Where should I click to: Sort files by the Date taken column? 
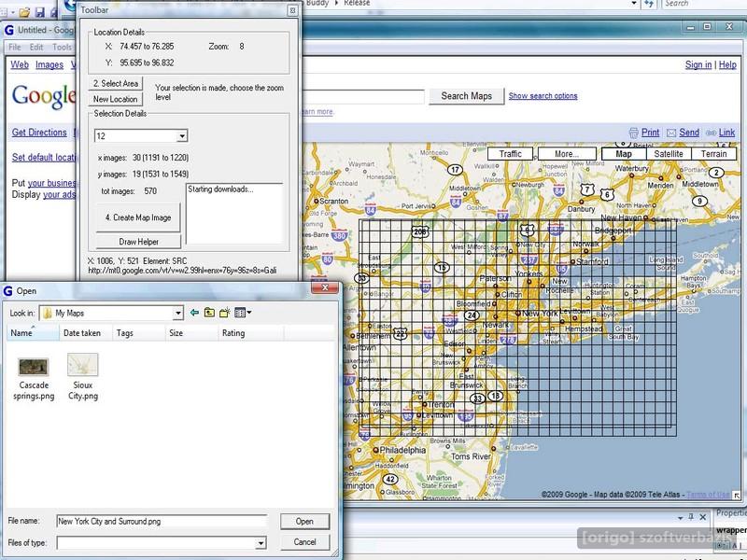(86, 333)
